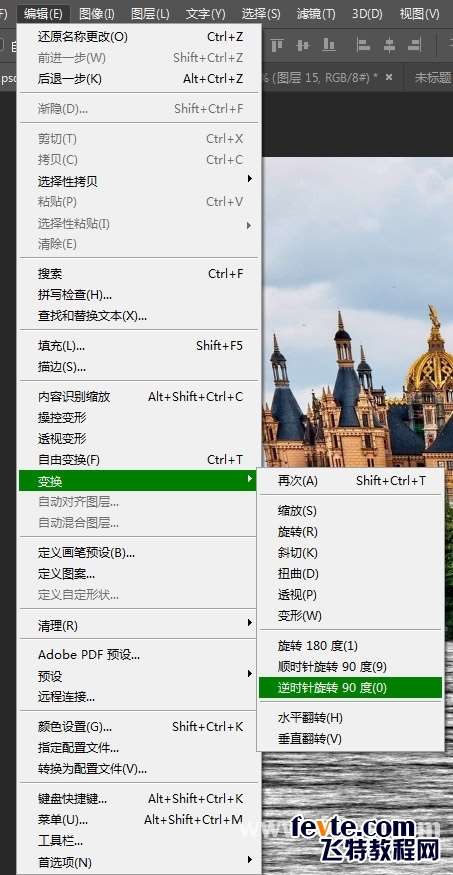
Task: Select 还原名称更改(O) undo entry
Action: click(140, 37)
